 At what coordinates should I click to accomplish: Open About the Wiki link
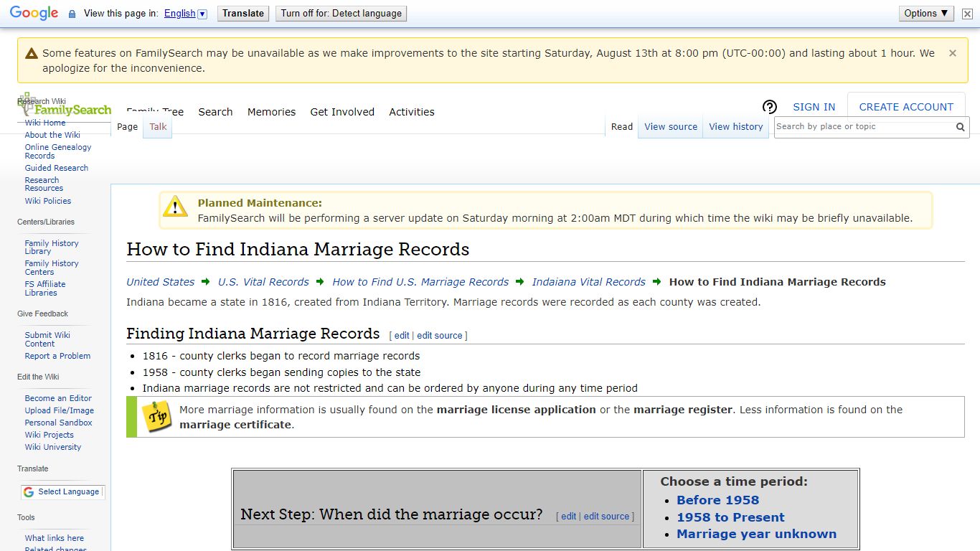click(x=52, y=135)
